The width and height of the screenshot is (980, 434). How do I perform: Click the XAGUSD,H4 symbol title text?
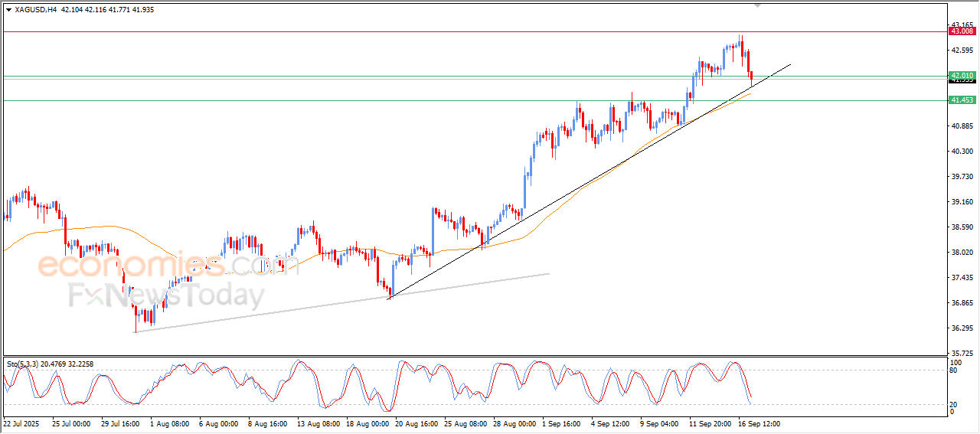click(x=35, y=10)
